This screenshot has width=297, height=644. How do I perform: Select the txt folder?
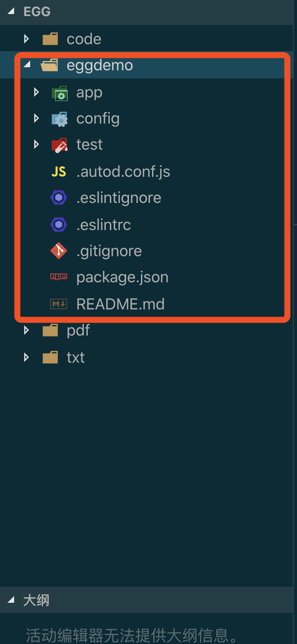(75, 357)
